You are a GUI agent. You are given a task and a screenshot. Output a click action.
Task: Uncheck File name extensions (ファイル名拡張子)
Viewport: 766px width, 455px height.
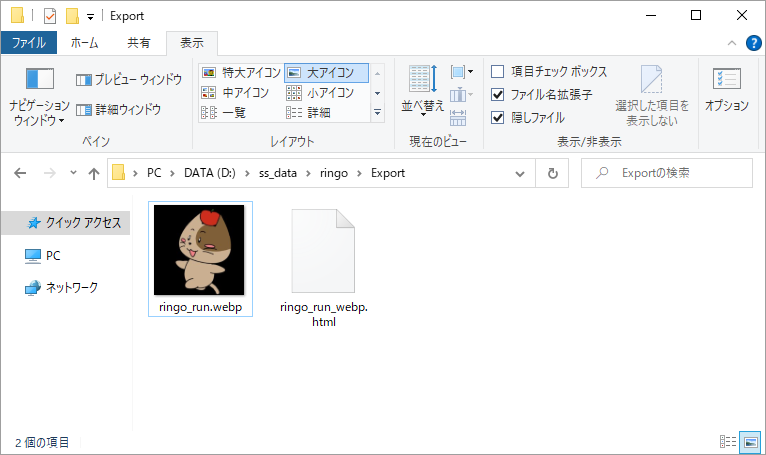coord(542,94)
